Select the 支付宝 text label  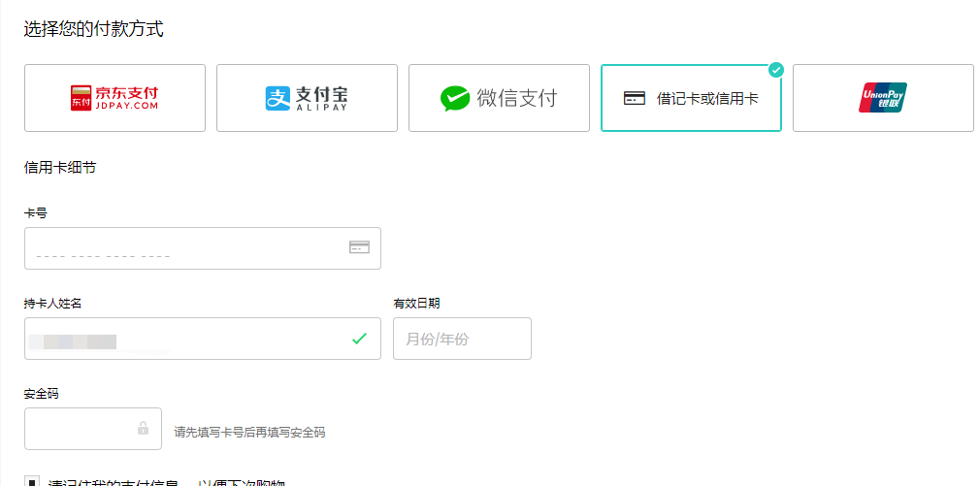coord(321,98)
